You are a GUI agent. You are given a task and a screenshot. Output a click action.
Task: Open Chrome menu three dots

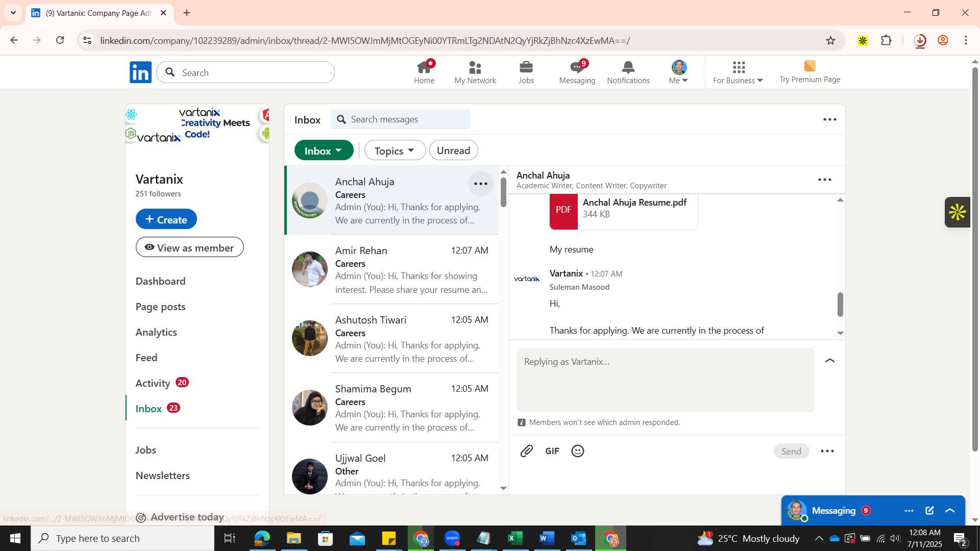point(966,40)
